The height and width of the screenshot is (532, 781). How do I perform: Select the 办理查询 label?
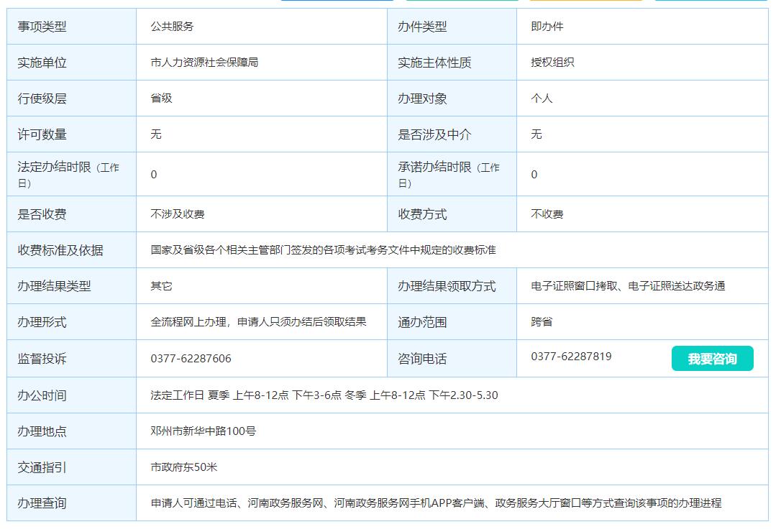tap(42, 503)
